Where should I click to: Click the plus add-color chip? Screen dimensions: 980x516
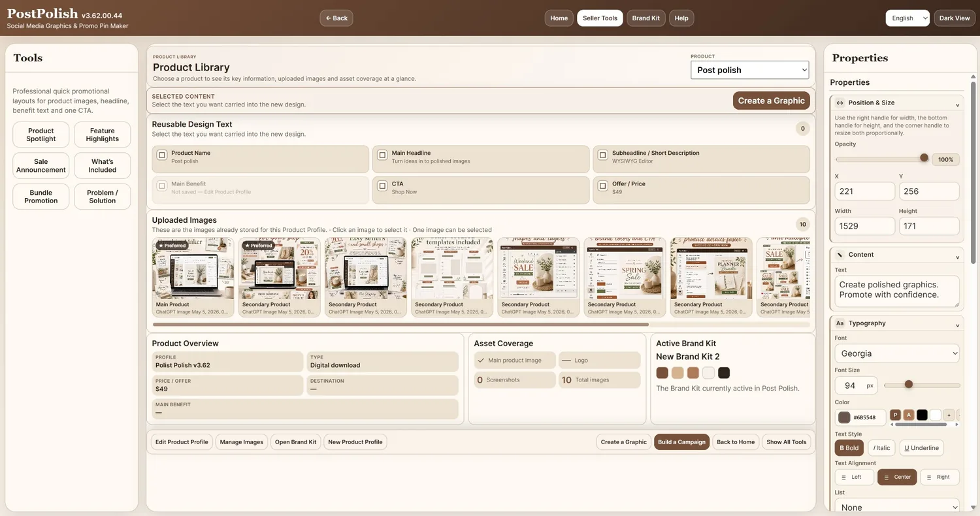click(949, 415)
